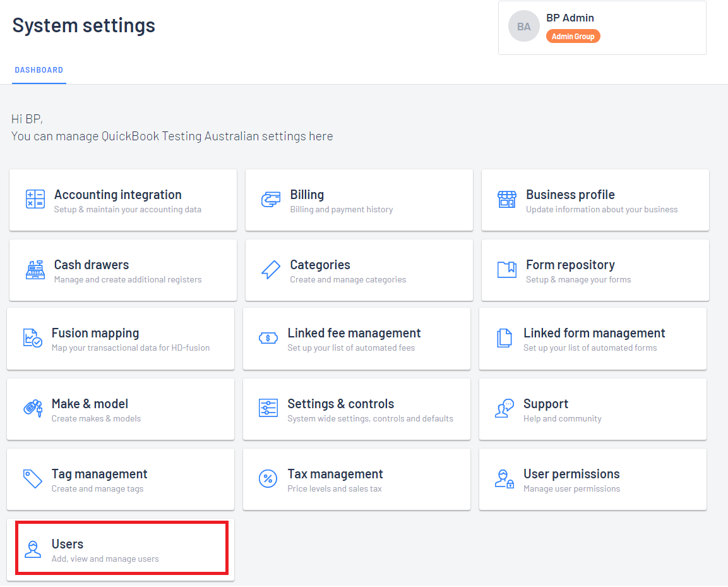This screenshot has height=587, width=728.
Task: Click the User permissions lock-person icon
Action: coord(504,479)
